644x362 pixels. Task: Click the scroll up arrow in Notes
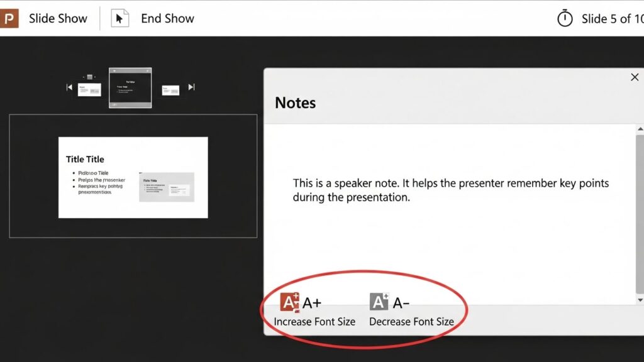coord(640,129)
